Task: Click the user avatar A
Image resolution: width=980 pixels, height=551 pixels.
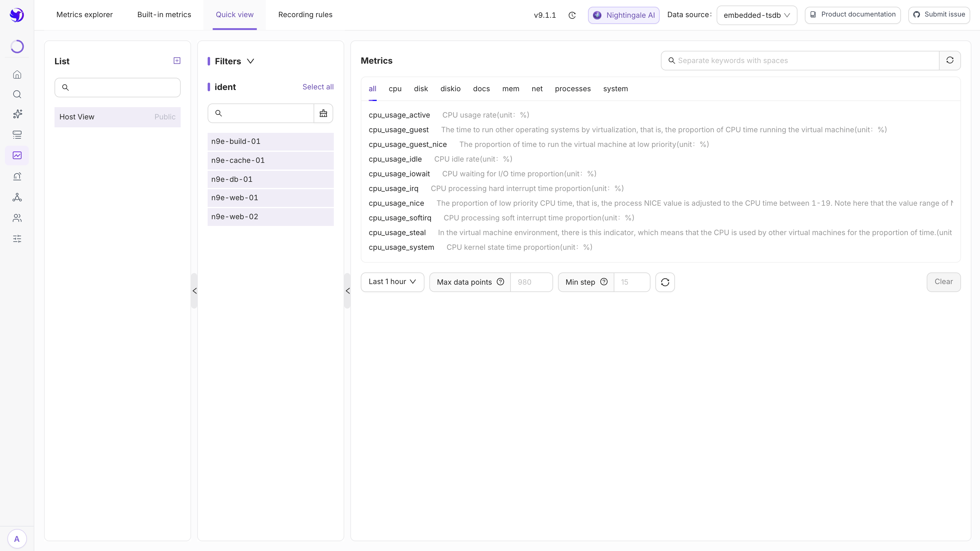Action: 17,539
